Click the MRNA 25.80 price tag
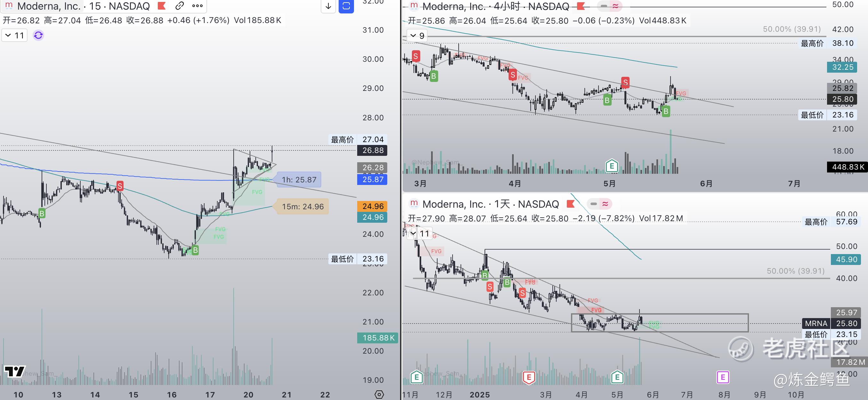 click(831, 323)
